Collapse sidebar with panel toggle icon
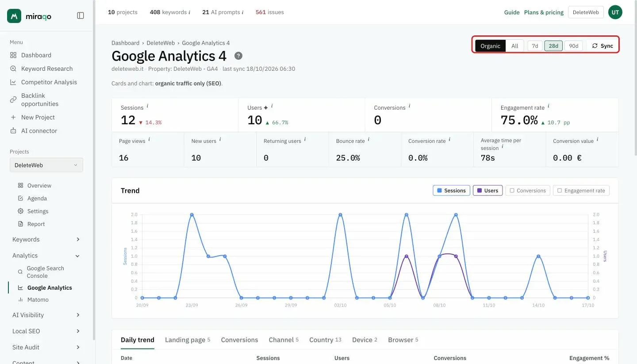The image size is (637, 364). tap(81, 15)
